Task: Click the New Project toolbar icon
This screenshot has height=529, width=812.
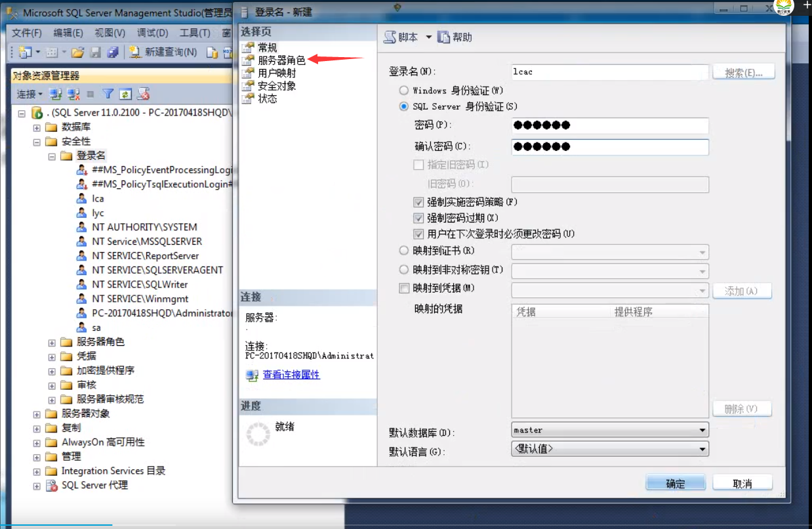Action: coord(26,52)
